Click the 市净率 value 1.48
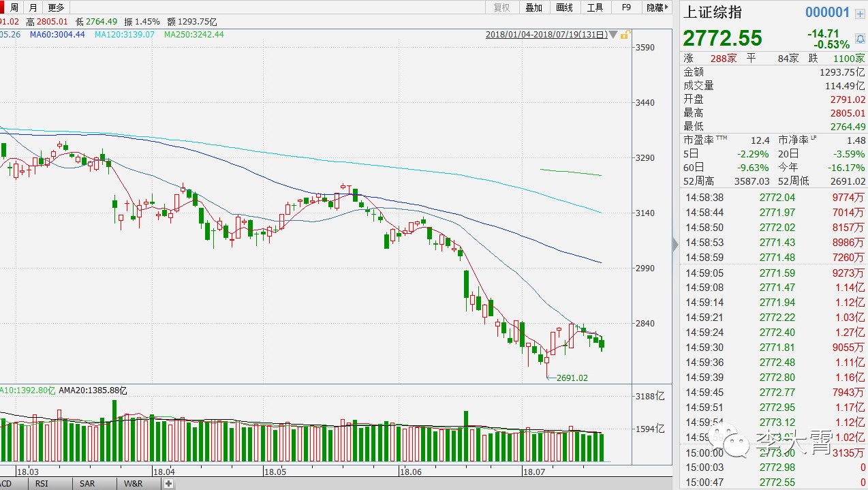Viewport: 868px width, 490px height. [x=856, y=140]
